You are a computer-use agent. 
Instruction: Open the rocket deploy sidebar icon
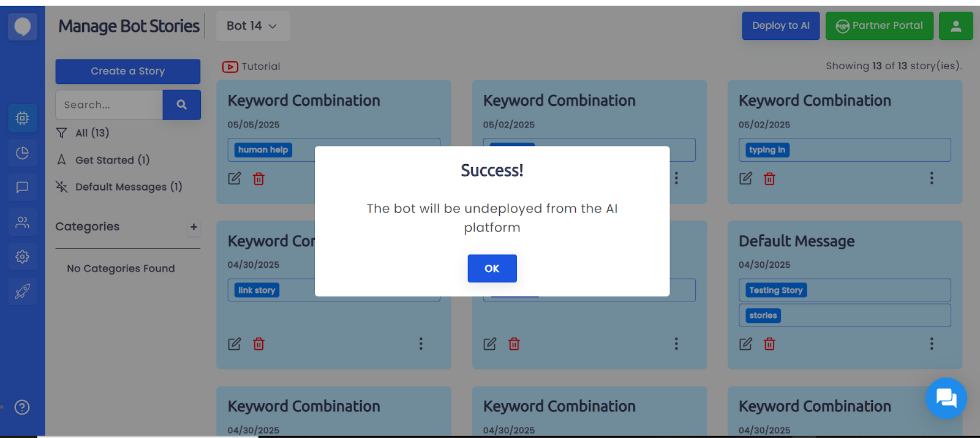(22, 292)
